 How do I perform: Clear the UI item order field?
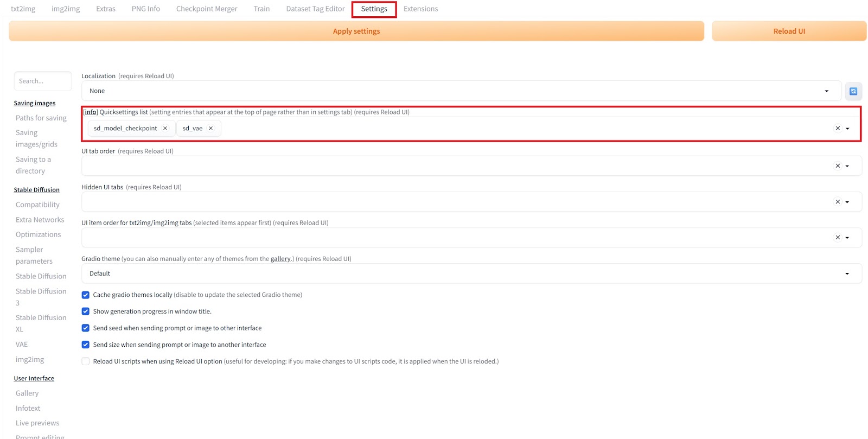pos(838,238)
